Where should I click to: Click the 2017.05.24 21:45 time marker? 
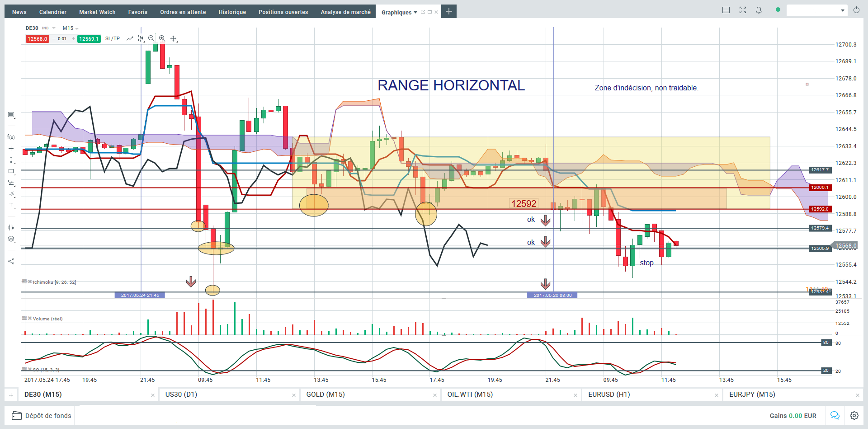click(140, 296)
